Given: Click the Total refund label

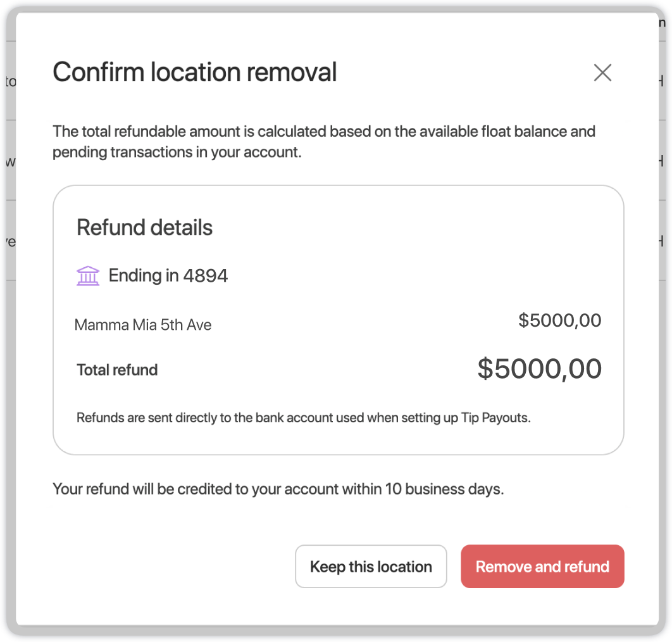Looking at the screenshot, I should (117, 370).
